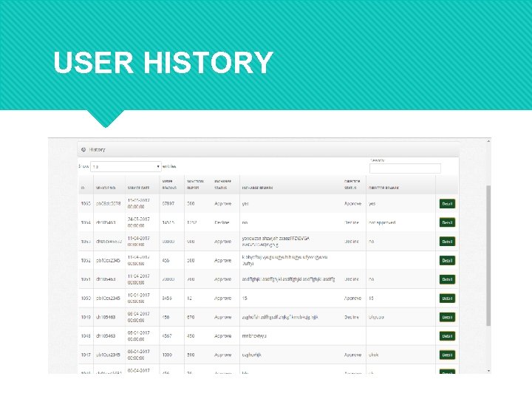
Task: Open Detail for record 1051
Action: pos(447,279)
